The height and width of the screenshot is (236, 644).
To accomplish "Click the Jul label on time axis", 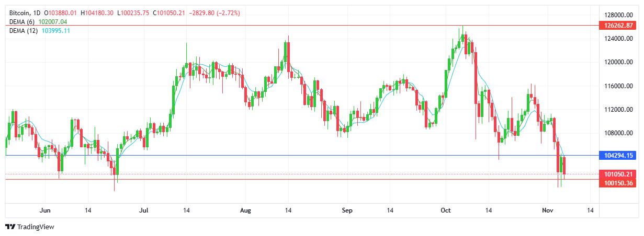I will tap(144, 210).
